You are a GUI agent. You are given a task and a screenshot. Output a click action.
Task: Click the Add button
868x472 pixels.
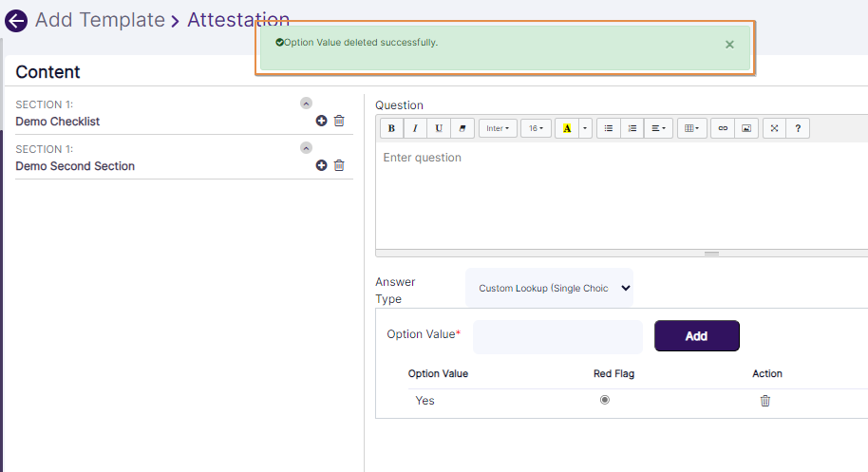[x=696, y=336]
